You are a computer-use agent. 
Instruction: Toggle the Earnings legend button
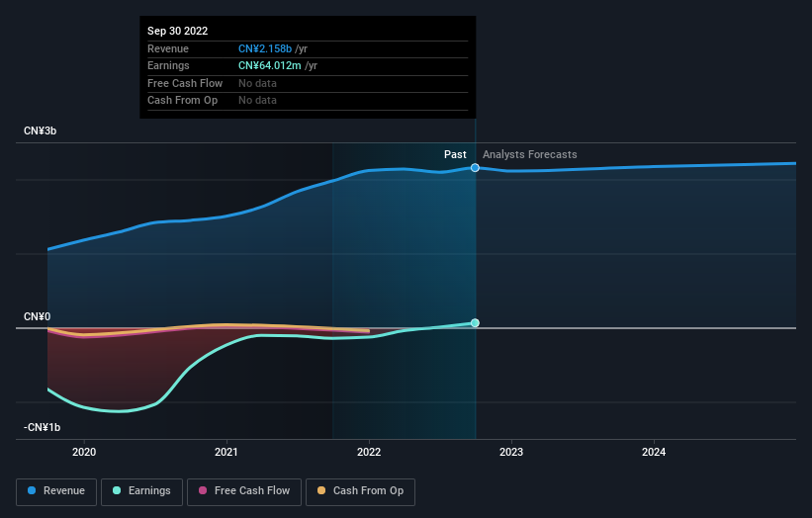[141, 491]
